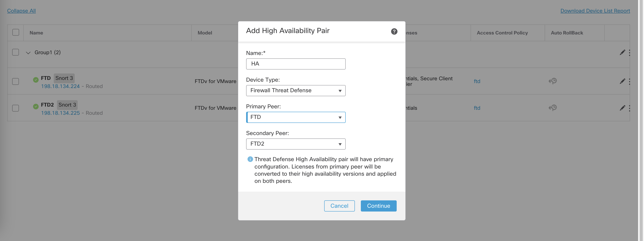Screen dimensions: 644x241
Task: Tick the Group1 row checkbox
Action: tap(16, 52)
